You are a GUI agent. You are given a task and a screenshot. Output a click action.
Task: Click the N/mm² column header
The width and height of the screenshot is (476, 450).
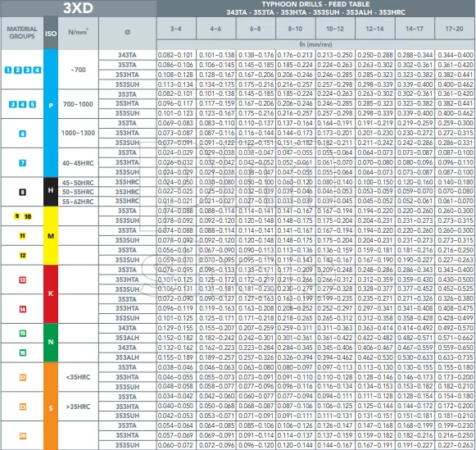(x=79, y=33)
